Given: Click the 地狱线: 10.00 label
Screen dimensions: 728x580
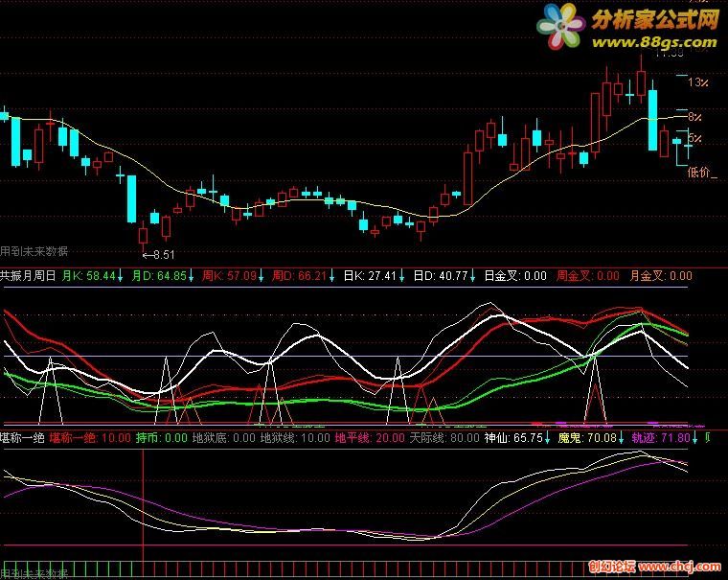Looking at the screenshot, I should click(295, 438).
